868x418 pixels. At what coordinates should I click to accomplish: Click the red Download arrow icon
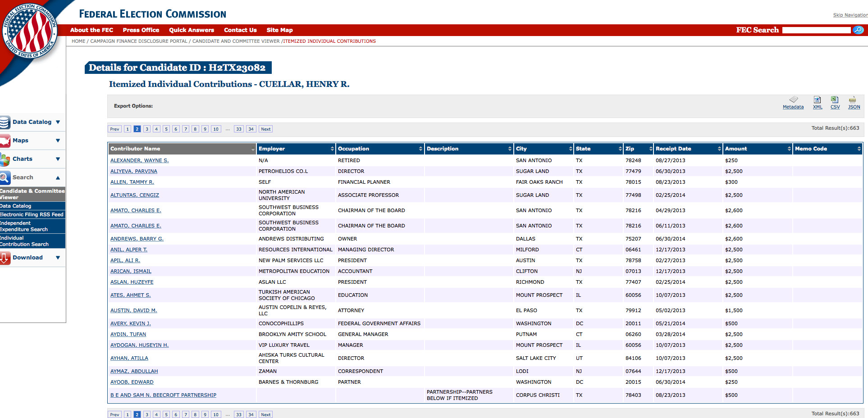click(5, 258)
